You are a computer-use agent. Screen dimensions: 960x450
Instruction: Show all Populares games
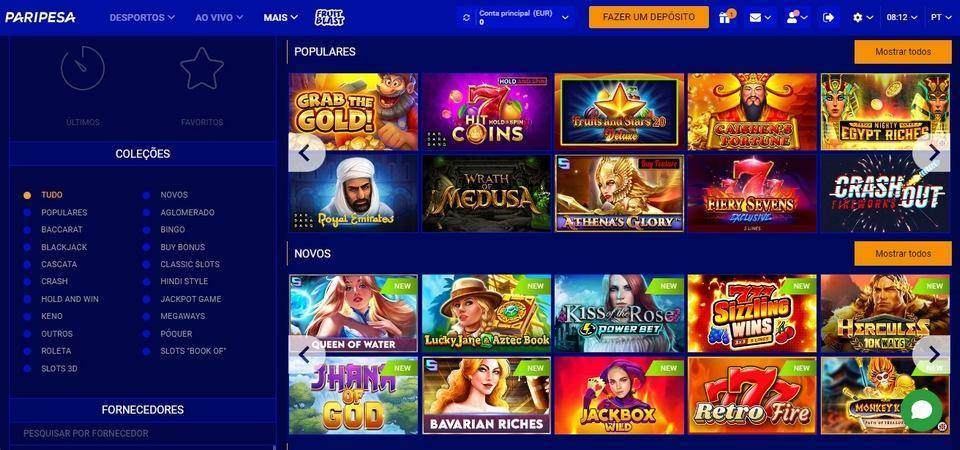click(903, 52)
